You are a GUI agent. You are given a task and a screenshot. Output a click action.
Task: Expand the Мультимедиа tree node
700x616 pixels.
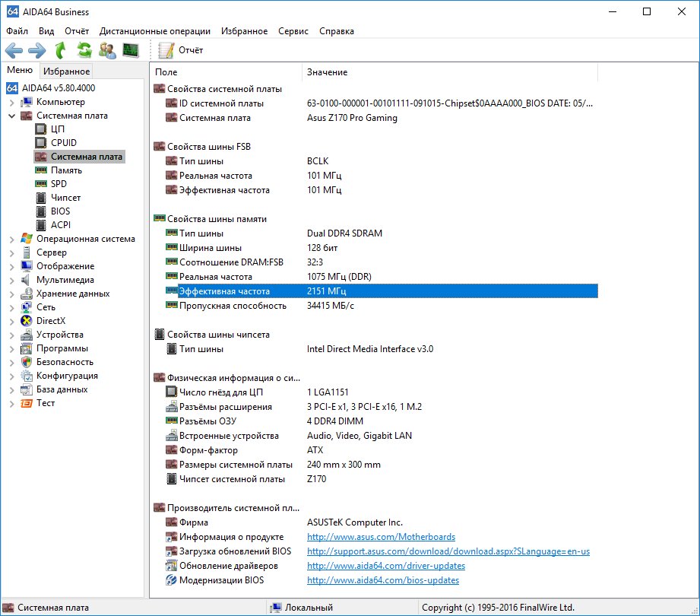12,281
